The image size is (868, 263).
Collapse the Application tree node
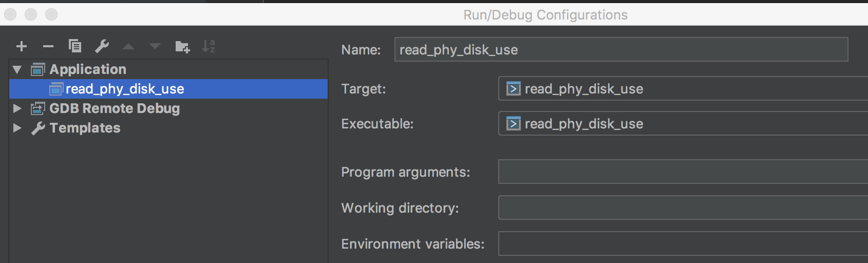point(17,69)
